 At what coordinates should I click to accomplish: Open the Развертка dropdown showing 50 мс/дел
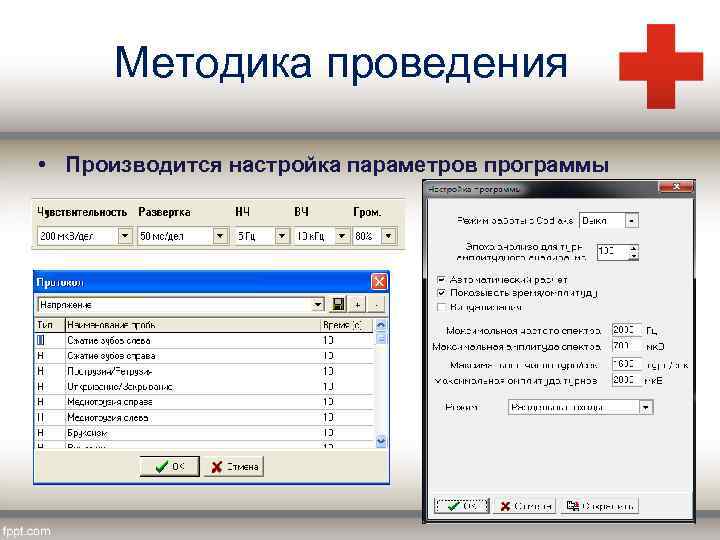(220, 236)
